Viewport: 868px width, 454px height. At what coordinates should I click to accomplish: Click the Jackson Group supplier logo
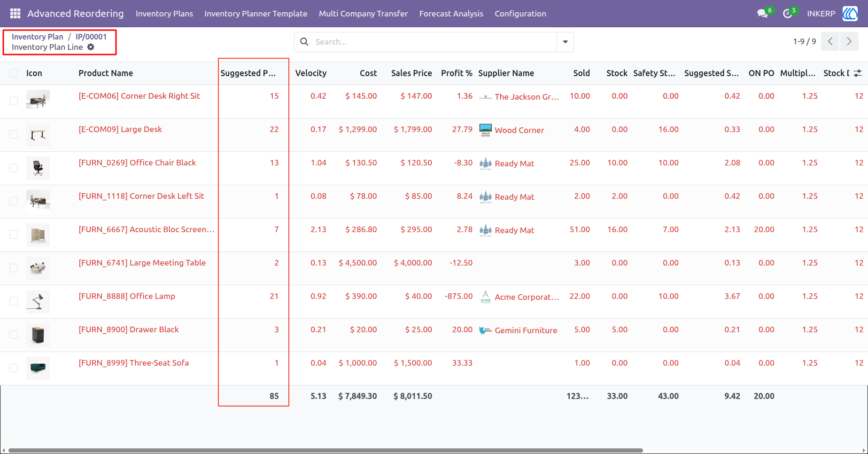click(x=486, y=97)
